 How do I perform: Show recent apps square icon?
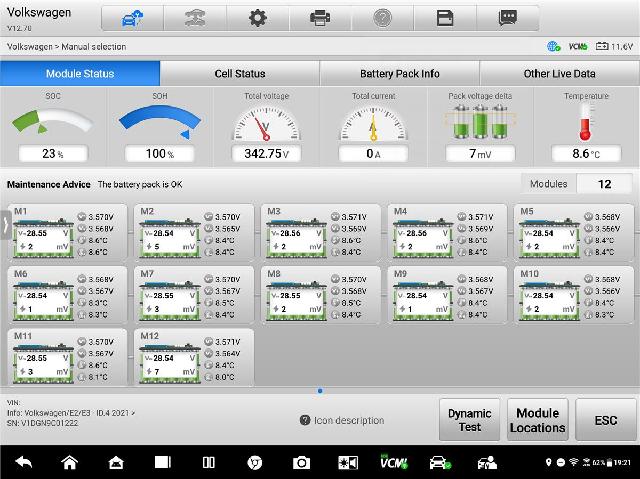tap(163, 462)
